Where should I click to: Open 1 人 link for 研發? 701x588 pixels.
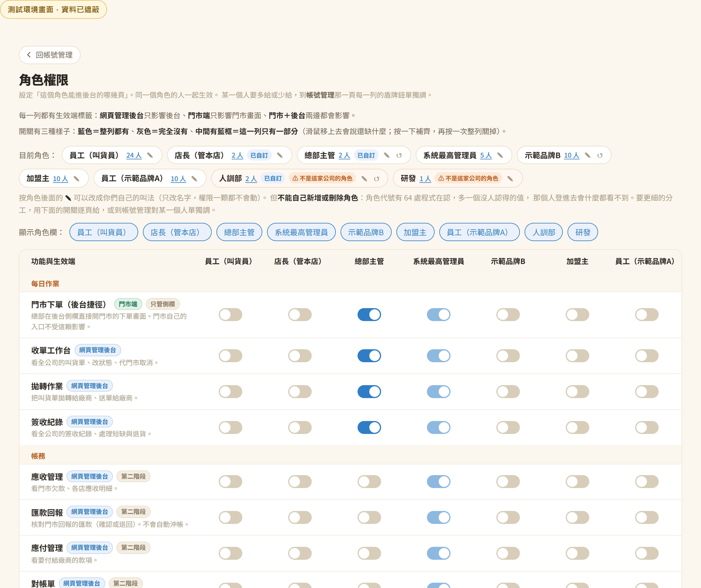point(425,179)
